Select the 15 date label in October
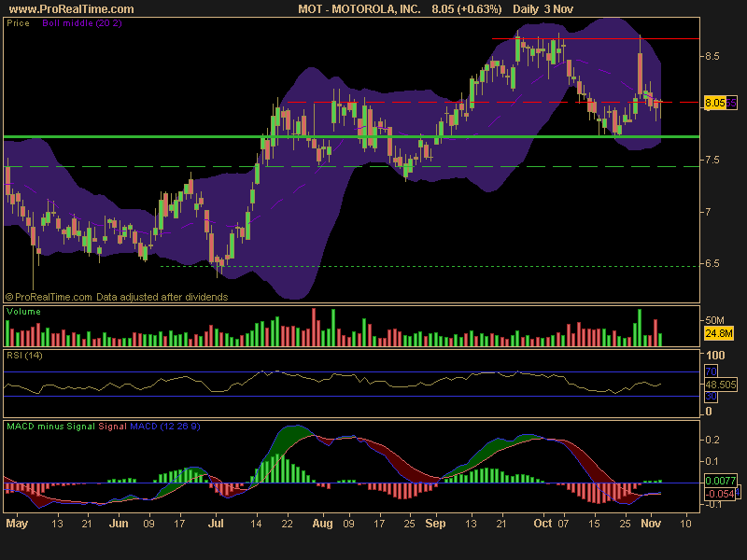This screenshot has width=747, height=560. click(594, 524)
